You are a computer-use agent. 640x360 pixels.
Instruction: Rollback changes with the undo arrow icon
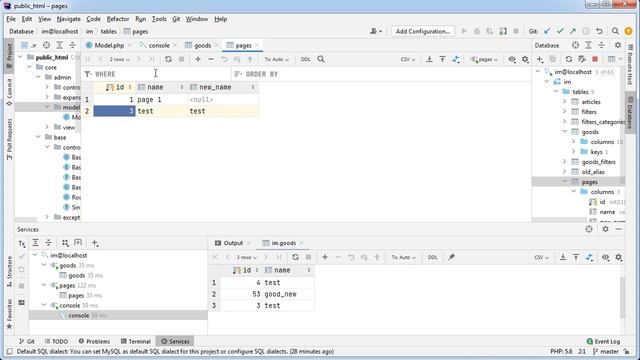(x=599, y=31)
